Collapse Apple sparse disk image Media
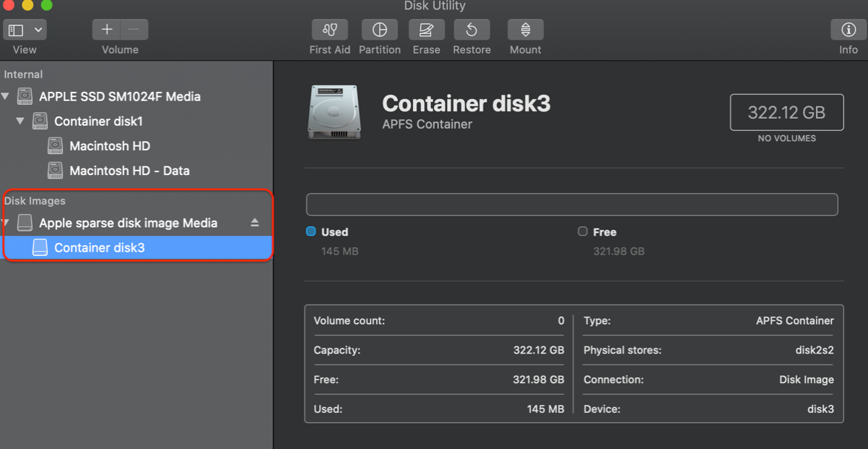The width and height of the screenshot is (868, 449). 7,223
